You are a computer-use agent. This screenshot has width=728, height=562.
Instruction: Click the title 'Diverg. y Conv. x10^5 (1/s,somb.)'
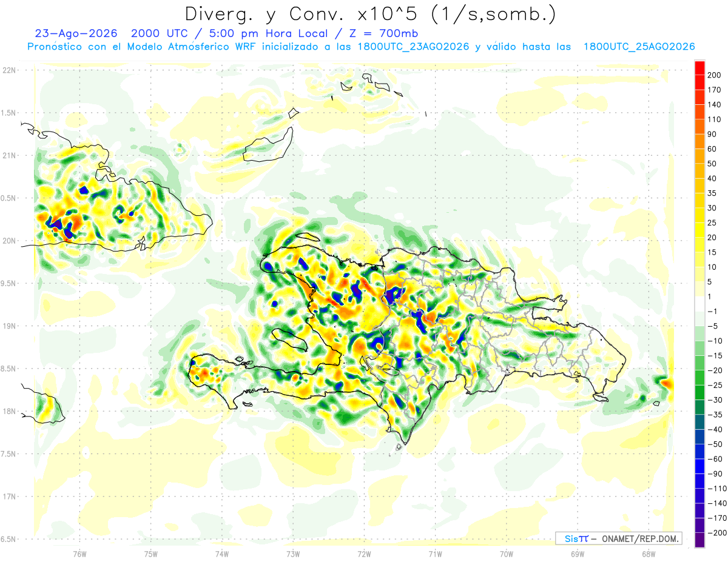(x=369, y=13)
